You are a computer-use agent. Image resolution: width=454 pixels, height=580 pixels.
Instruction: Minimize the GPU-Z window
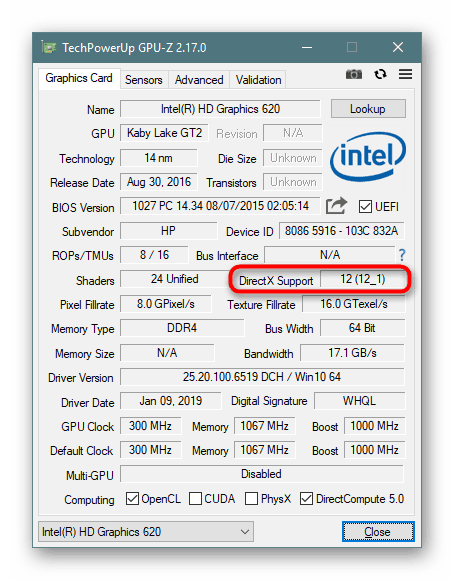[307, 47]
